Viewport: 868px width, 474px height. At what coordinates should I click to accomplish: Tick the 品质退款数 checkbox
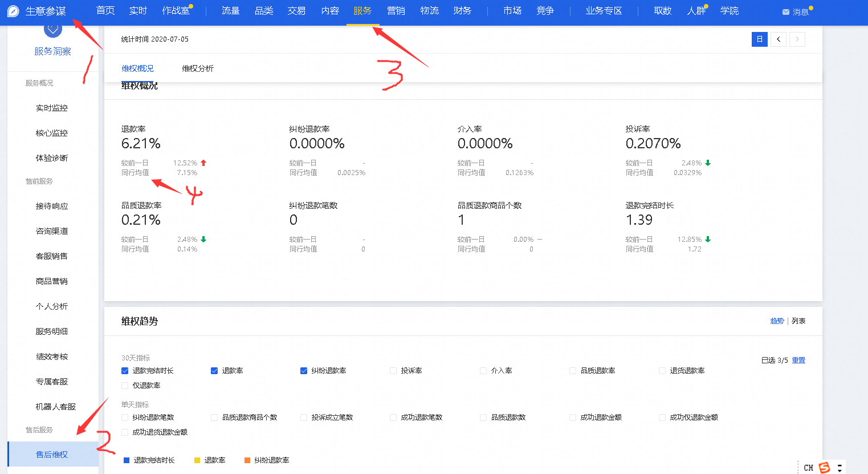483,418
